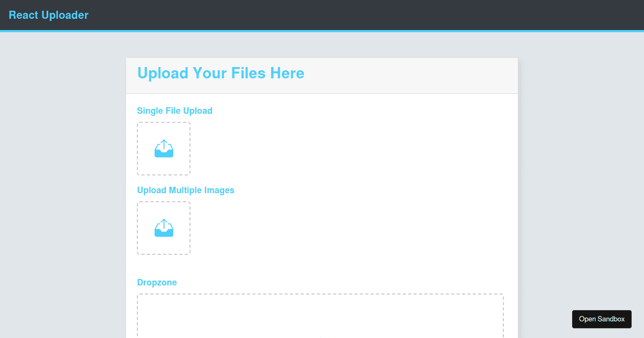Click the Dropzone section label

tap(157, 282)
